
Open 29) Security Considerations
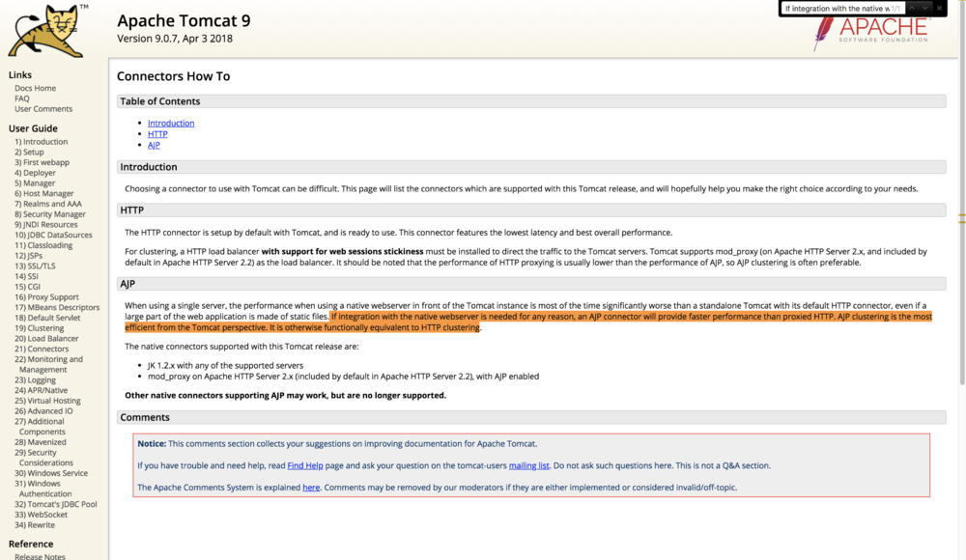click(x=43, y=458)
